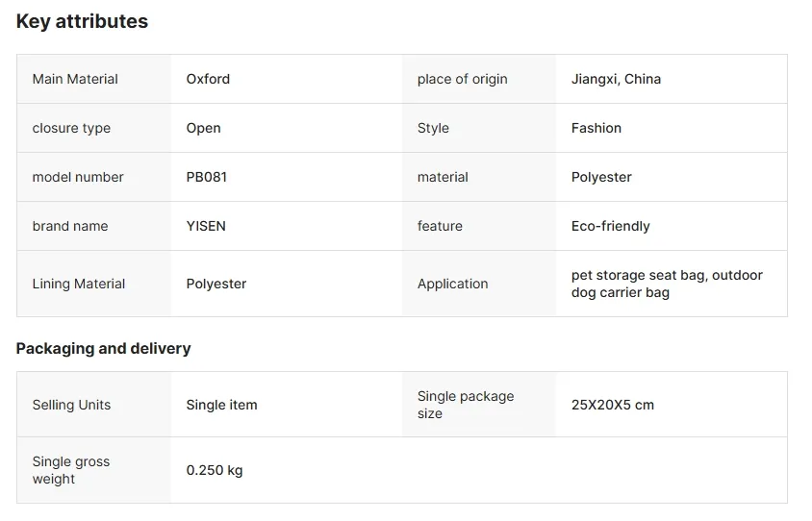Click the closure type label
The image size is (812, 521).
tap(71, 128)
